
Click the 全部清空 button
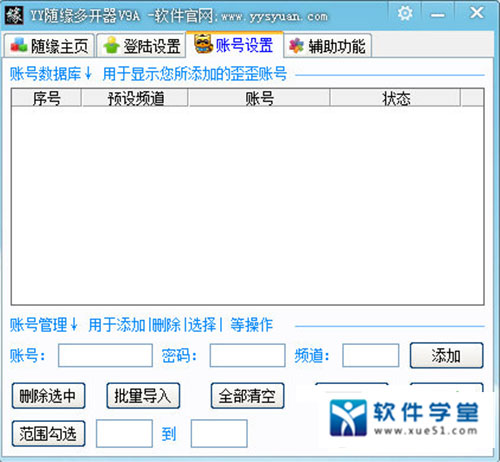click(x=247, y=396)
